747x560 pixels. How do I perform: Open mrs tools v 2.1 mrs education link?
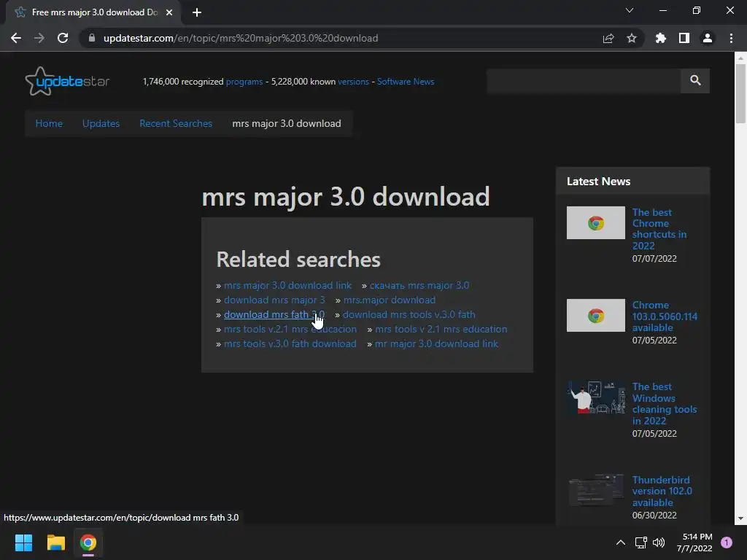point(441,329)
